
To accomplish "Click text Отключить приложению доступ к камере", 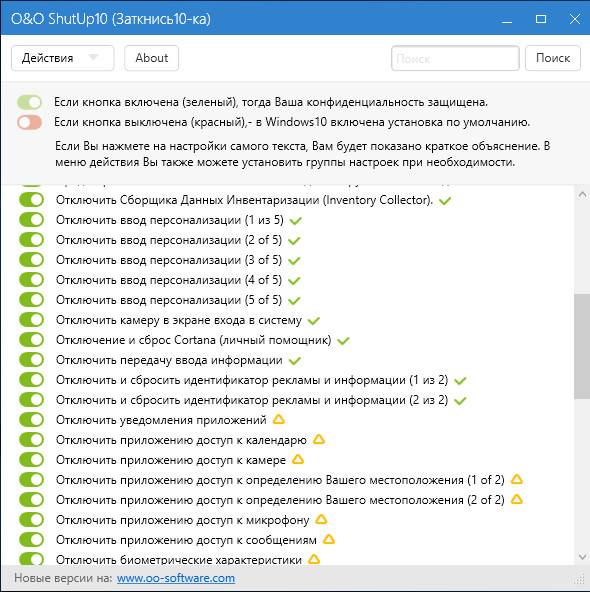I will tap(171, 460).
